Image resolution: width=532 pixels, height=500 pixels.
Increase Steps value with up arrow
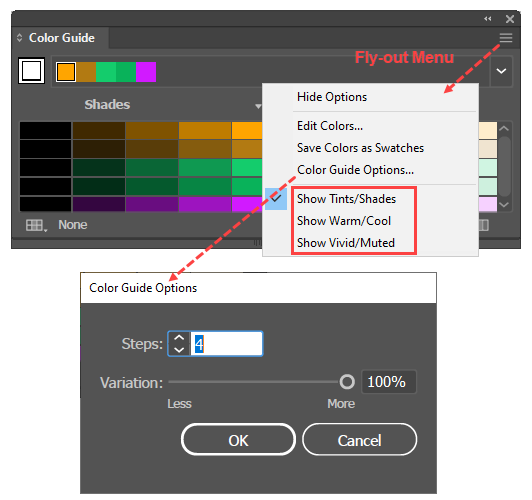(x=179, y=338)
